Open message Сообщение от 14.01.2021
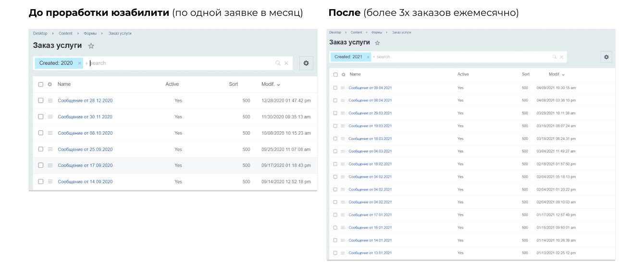644x266 pixels. 370,240
